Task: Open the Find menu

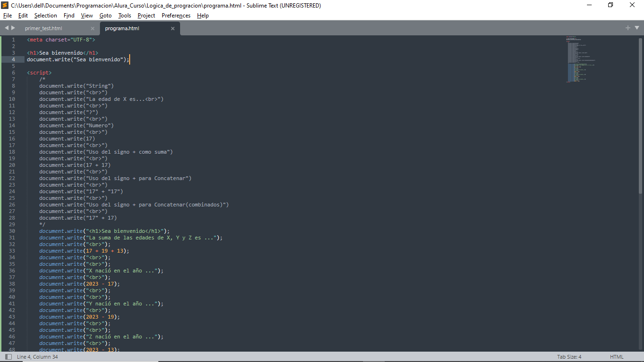Action: (x=69, y=16)
